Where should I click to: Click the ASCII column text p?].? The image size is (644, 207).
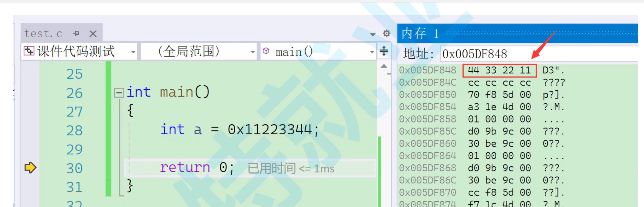click(553, 95)
